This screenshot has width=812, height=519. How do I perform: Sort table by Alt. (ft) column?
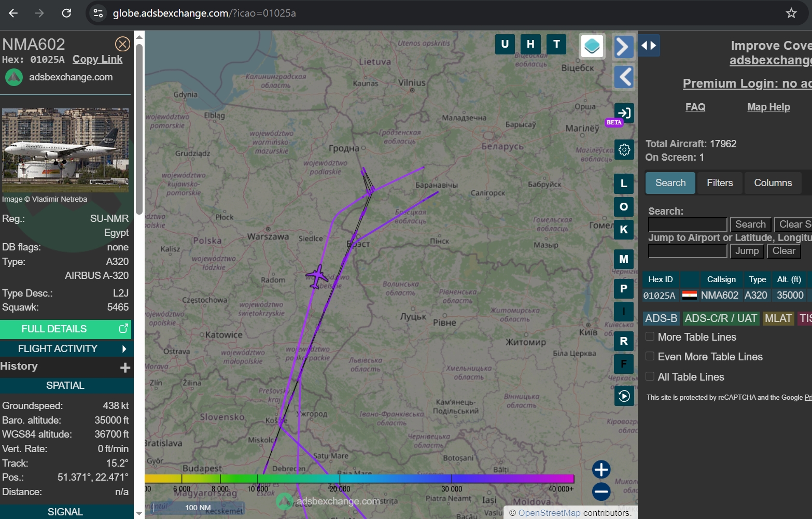pos(789,279)
